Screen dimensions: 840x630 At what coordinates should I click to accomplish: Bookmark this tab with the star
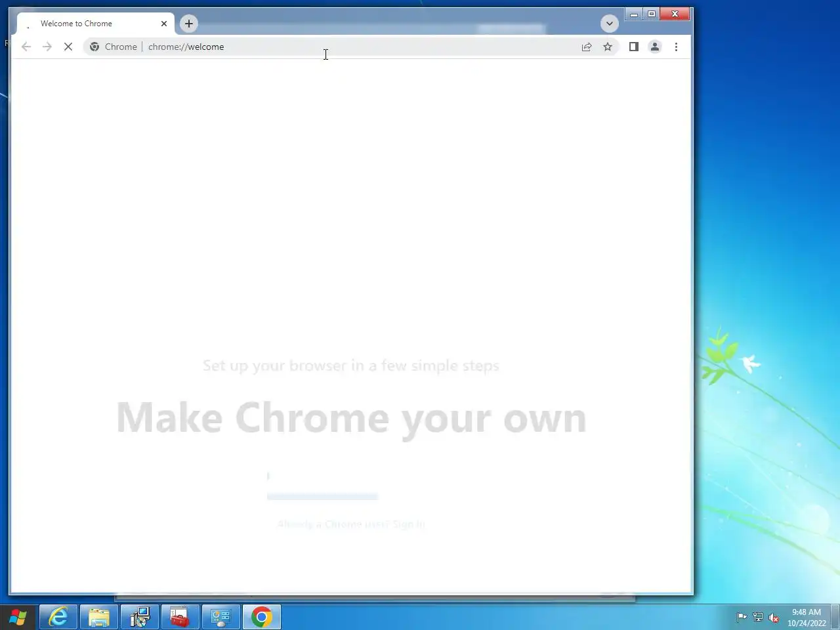[608, 47]
